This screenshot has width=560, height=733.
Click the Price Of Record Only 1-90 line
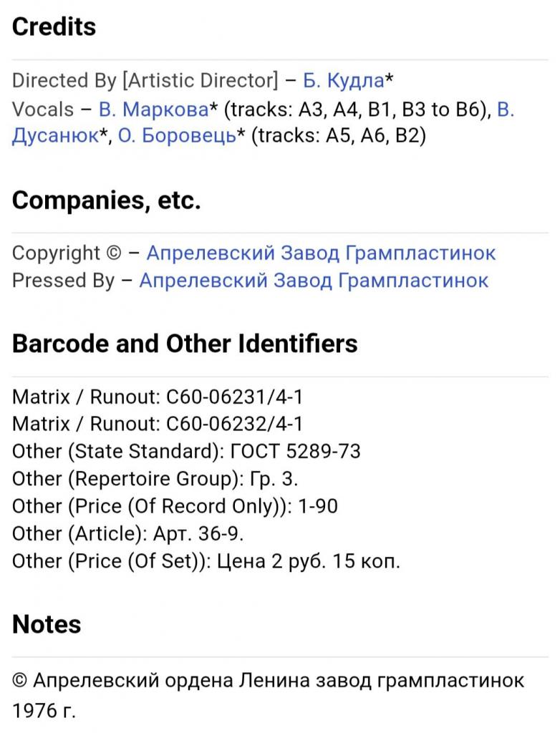point(175,506)
